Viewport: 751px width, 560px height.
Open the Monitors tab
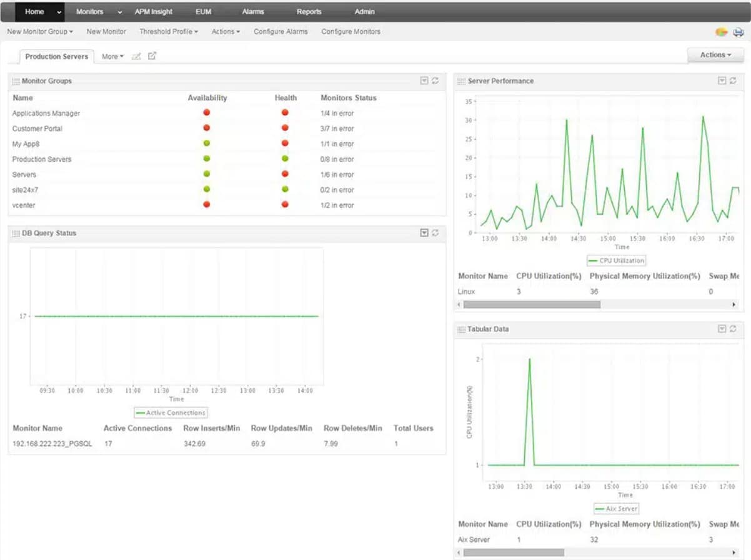tap(90, 12)
